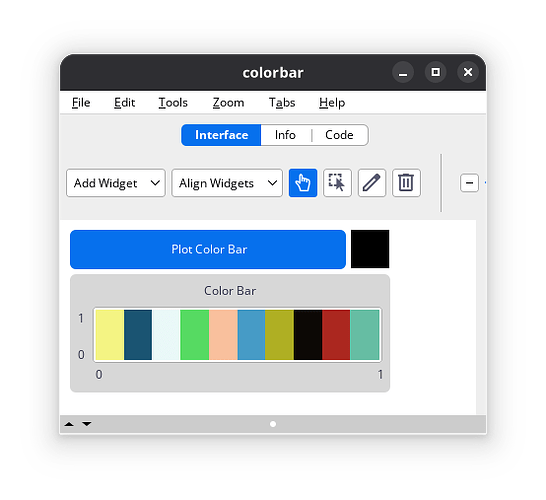Open the Edit menu
Screen dimensions: 546x500
point(124,103)
